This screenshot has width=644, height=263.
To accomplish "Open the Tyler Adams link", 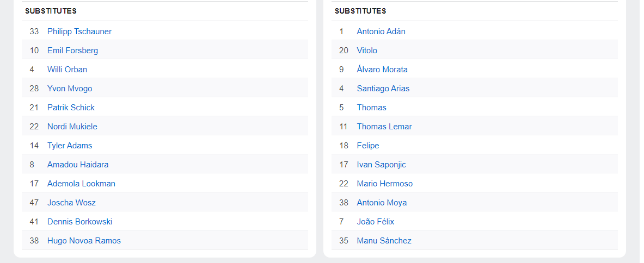I will point(70,146).
